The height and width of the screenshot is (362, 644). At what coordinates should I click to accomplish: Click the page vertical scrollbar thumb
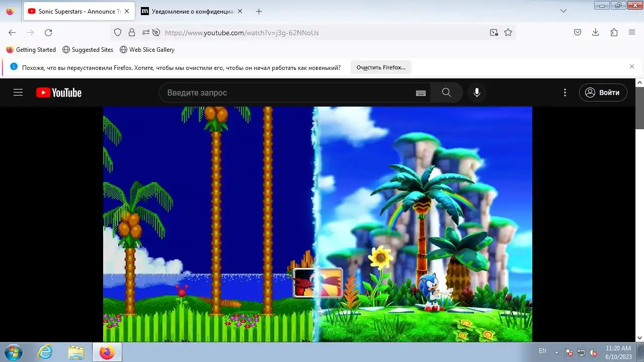(639, 107)
